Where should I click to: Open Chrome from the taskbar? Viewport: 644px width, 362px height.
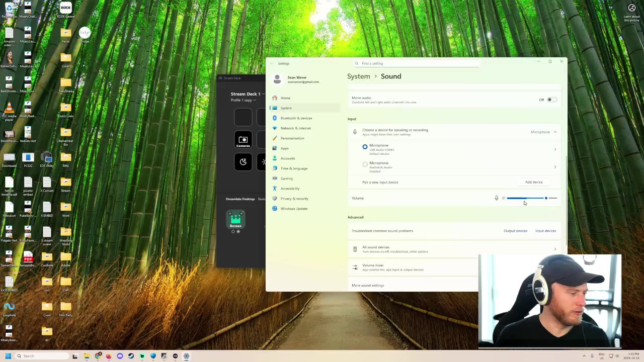(98, 356)
